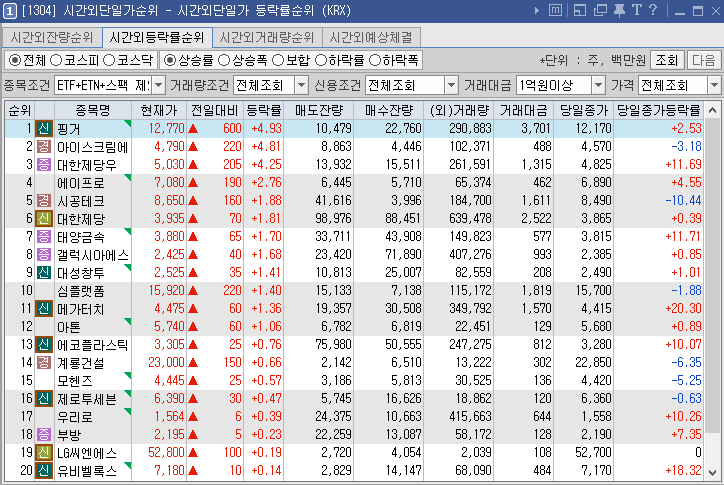Click the 증 badge on 태양금속 row

[x=44, y=236]
